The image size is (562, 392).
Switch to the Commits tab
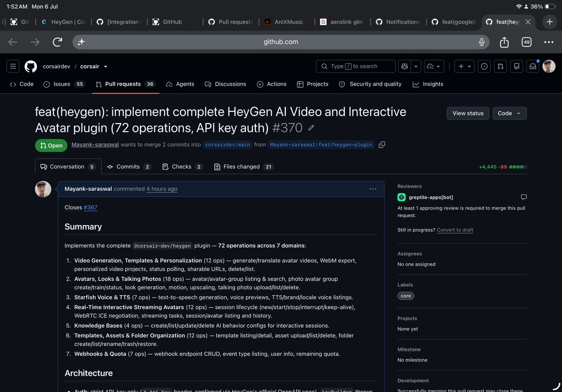(x=129, y=167)
